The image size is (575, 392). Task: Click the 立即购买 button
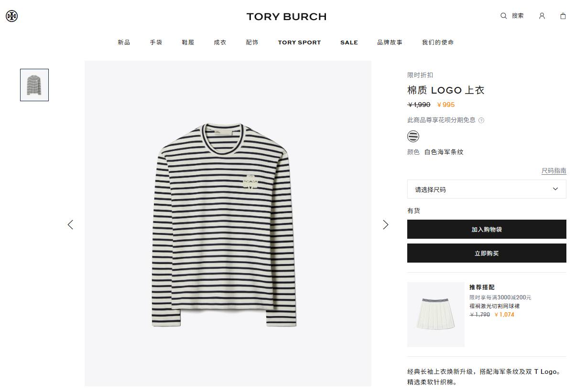487,253
